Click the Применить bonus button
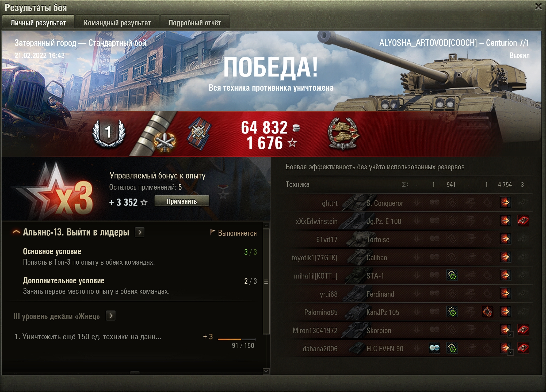This screenshot has width=546, height=392. tap(182, 201)
